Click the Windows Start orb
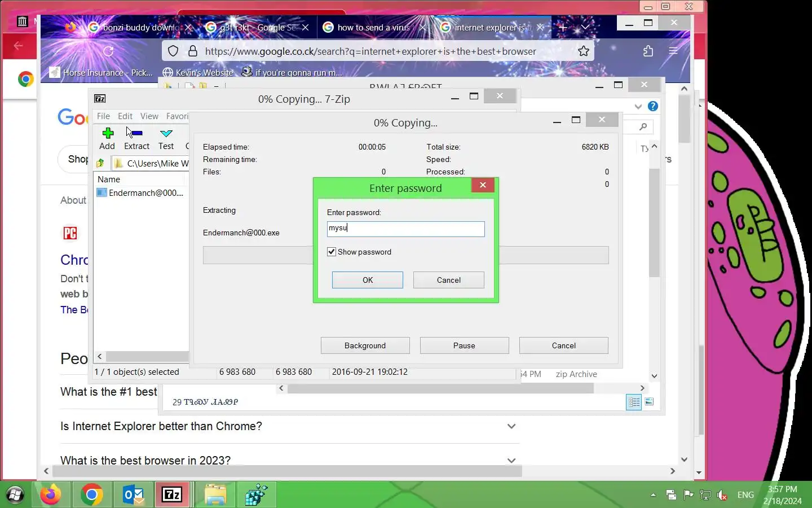Viewport: 812px width, 508px height. (15, 495)
